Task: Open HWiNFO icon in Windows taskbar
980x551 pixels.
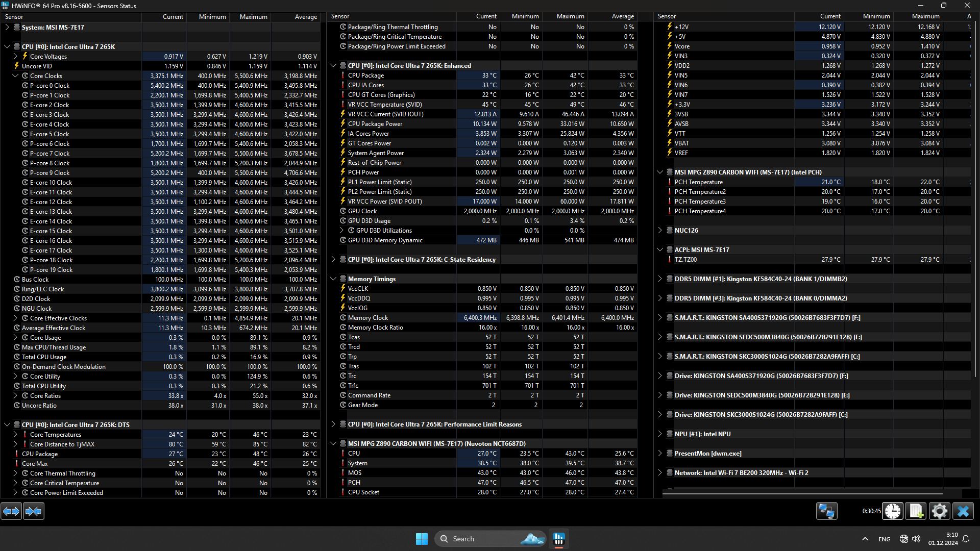Action: click(559, 539)
